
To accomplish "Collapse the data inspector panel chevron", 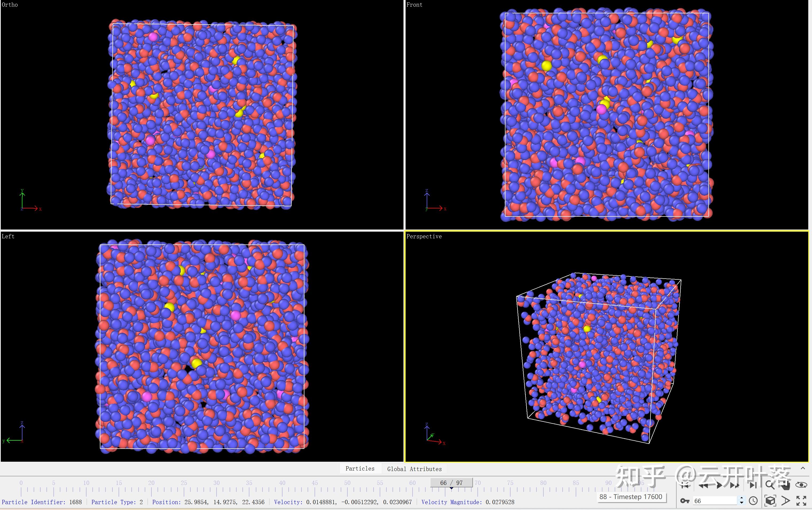I will (x=803, y=468).
